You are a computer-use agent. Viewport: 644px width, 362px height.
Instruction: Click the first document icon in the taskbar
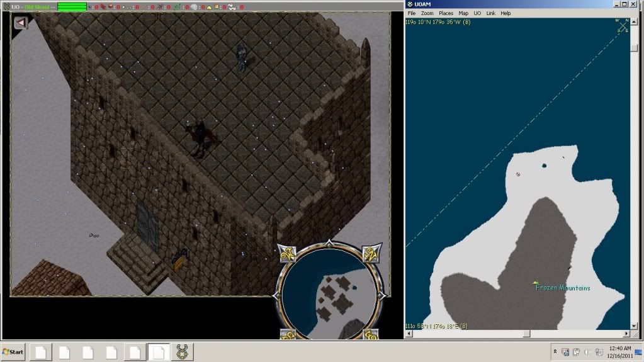pyautogui.click(x=41, y=352)
